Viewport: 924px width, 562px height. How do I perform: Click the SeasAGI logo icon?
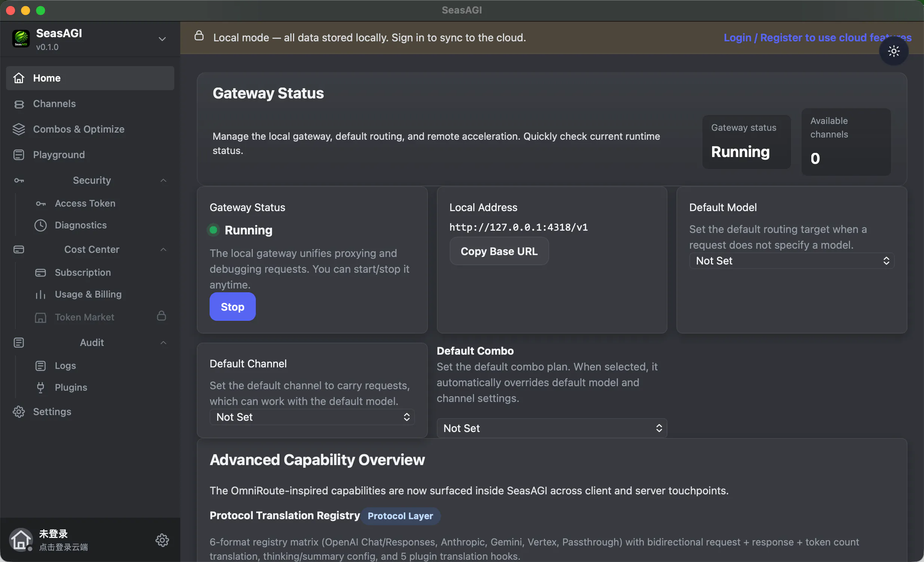(x=21, y=39)
